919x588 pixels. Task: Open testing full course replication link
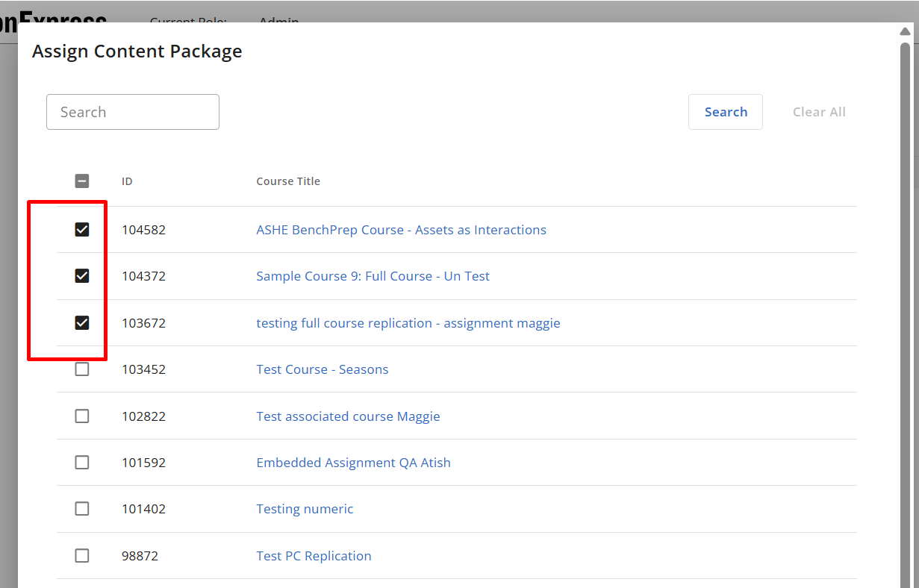[x=408, y=323]
